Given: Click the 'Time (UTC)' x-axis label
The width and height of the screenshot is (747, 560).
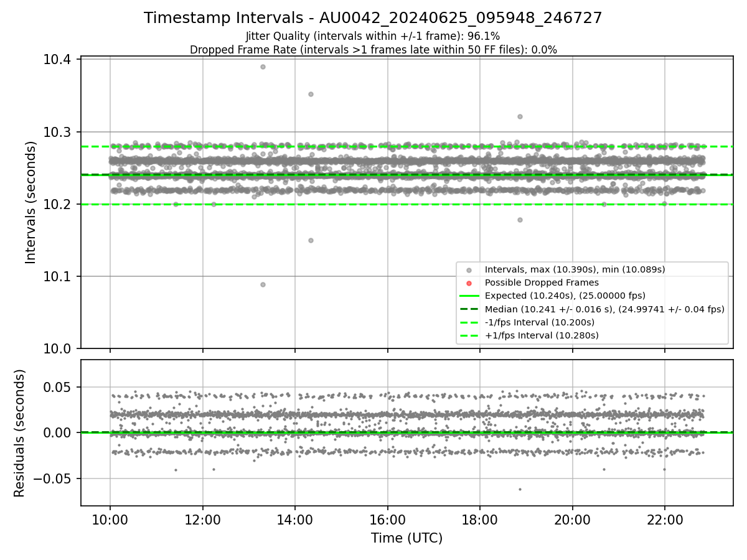Looking at the screenshot, I should coord(406,538).
